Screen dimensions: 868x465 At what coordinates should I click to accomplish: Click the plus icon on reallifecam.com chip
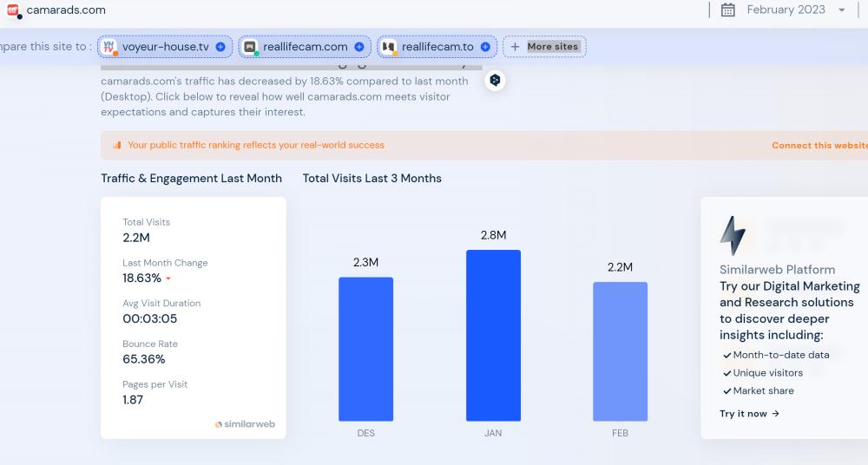(358, 47)
